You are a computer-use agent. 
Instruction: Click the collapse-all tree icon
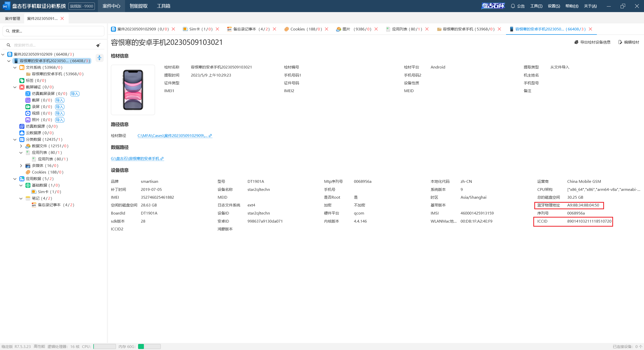(99, 58)
